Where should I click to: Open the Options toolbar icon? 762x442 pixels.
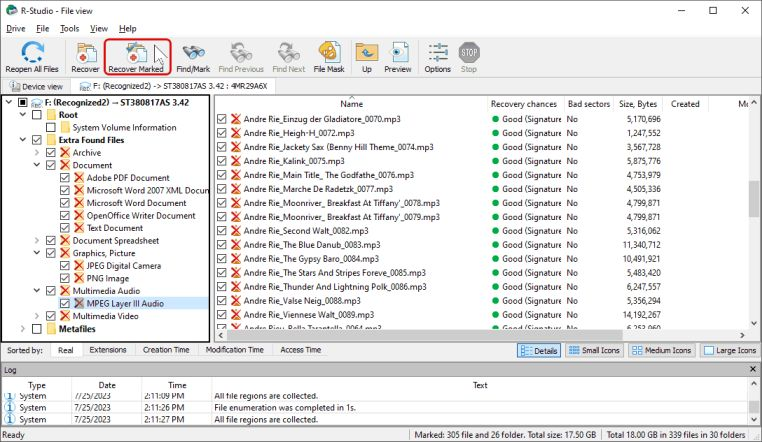tap(438, 52)
